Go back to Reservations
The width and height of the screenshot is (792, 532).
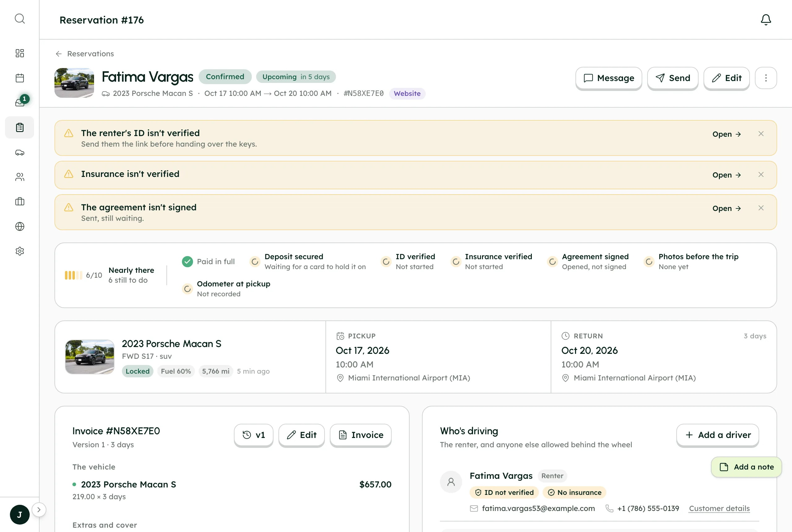[85, 54]
